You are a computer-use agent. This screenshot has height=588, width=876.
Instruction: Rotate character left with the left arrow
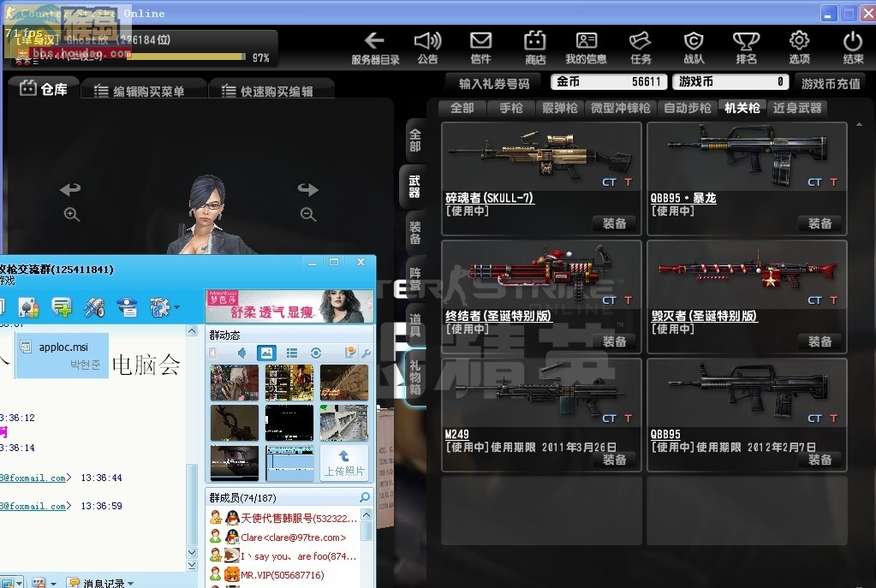click(x=70, y=189)
